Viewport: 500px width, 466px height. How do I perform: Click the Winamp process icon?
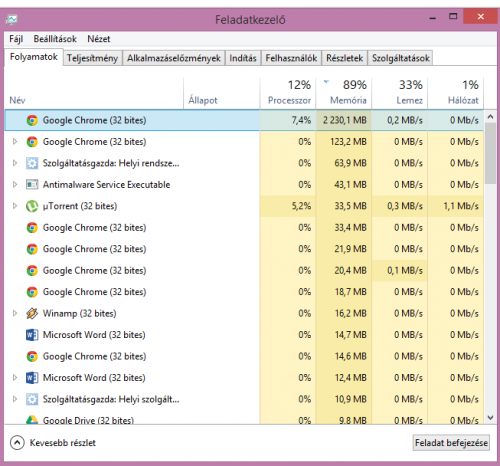pos(32,313)
